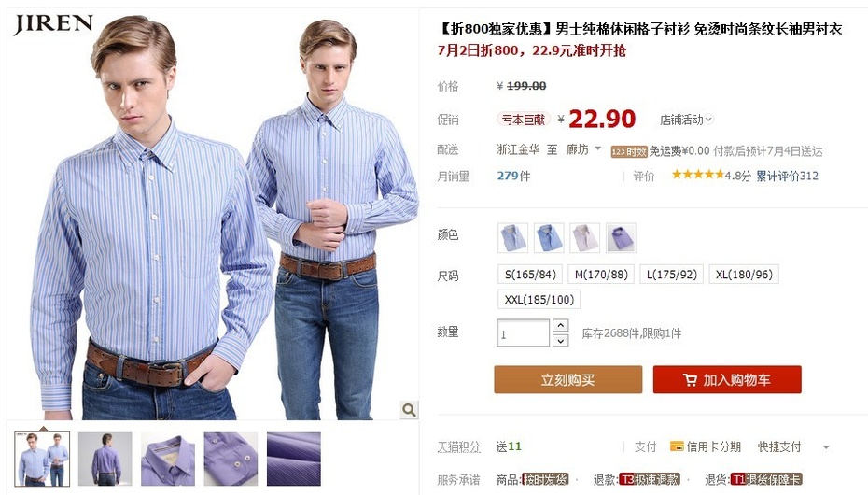Choose the purple shirt color swatch
868x495 pixels.
(621, 238)
